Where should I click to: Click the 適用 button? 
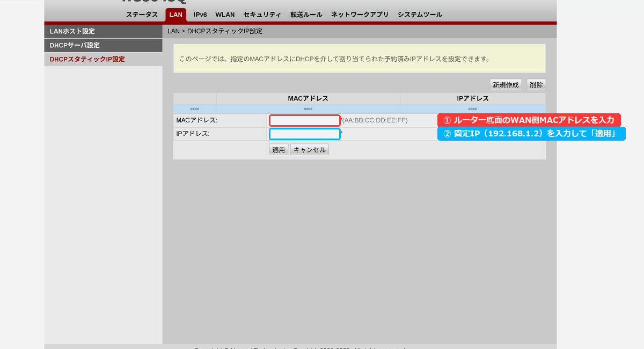tap(279, 150)
